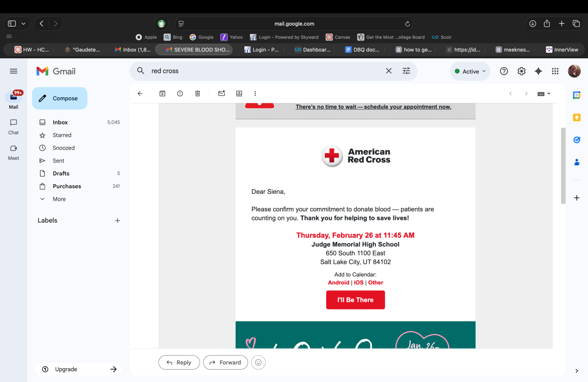Open the Safari tab group dropdown
This screenshot has height=382, width=588.
tap(23, 23)
